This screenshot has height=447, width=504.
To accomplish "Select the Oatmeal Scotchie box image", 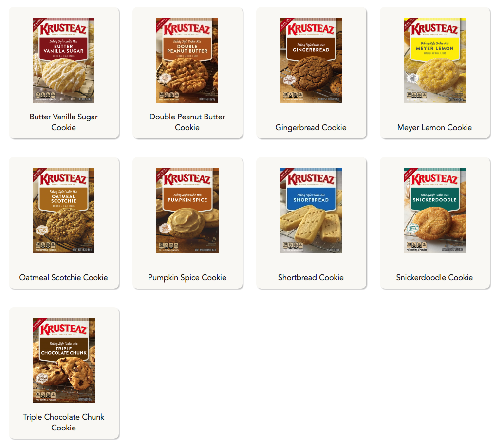I will [64, 211].
